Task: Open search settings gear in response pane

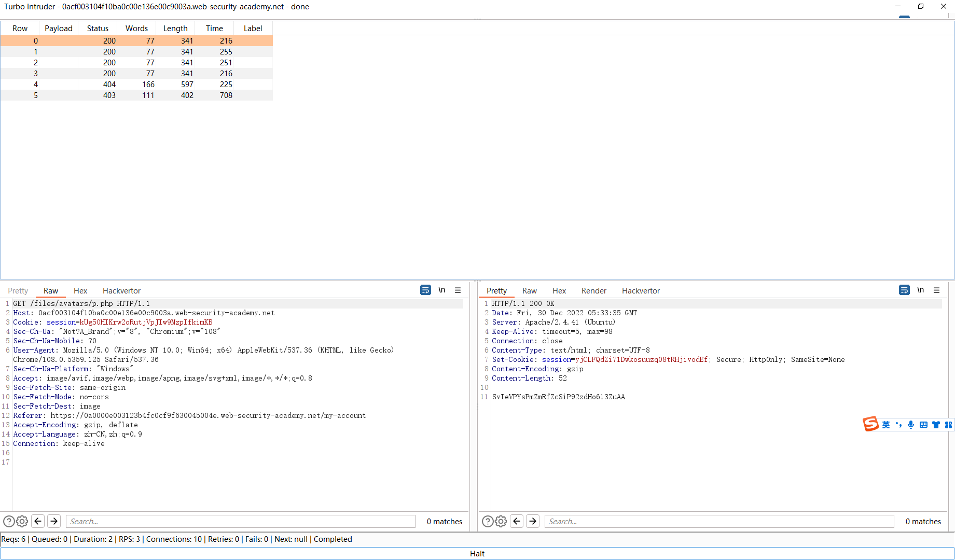Action: click(501, 521)
